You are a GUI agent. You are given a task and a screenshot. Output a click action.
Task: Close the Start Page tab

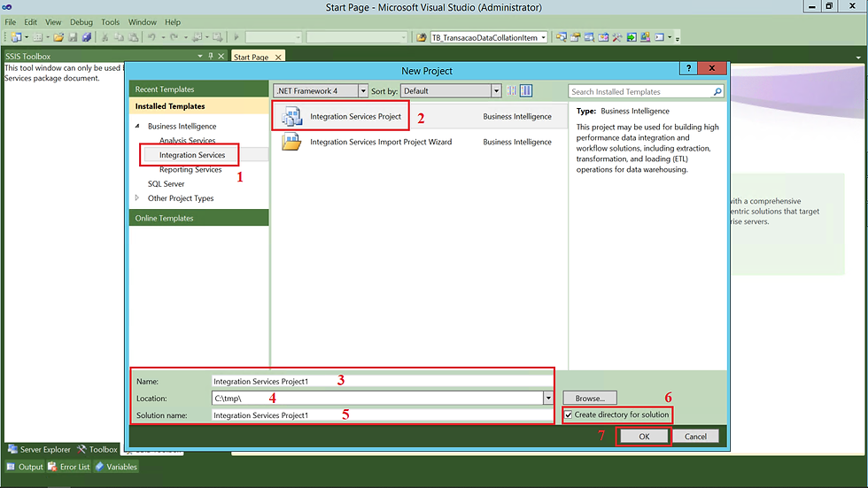coord(278,57)
